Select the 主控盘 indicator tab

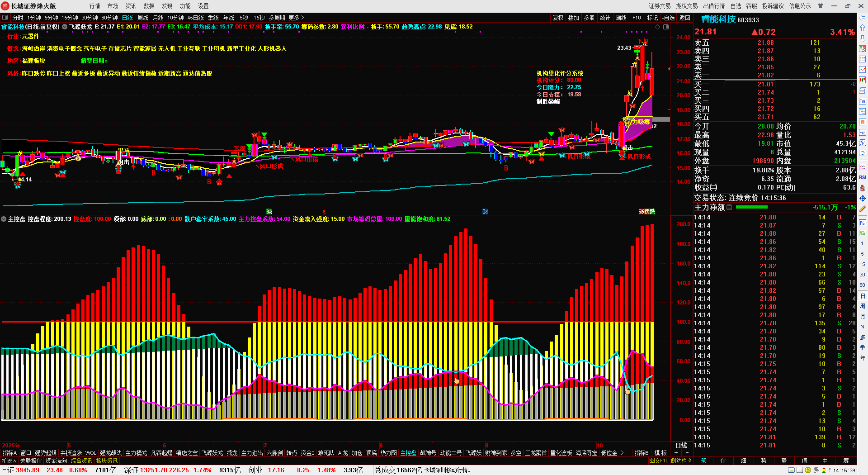click(x=408, y=453)
